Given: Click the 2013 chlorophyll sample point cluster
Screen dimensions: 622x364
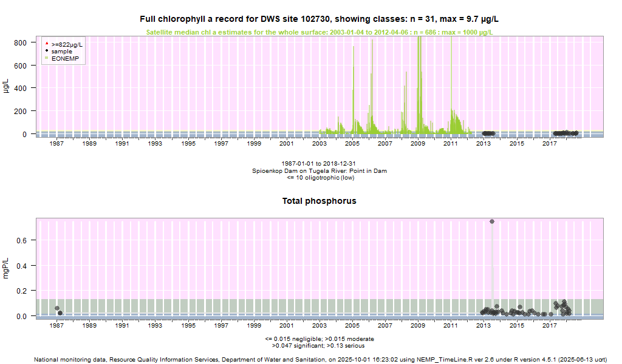Looking at the screenshot, I should point(488,133).
